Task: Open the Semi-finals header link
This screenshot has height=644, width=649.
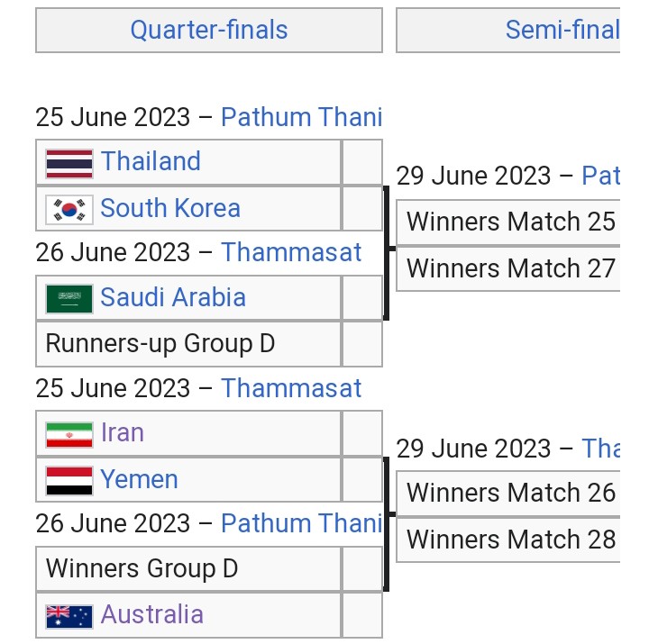Action: 562,30
